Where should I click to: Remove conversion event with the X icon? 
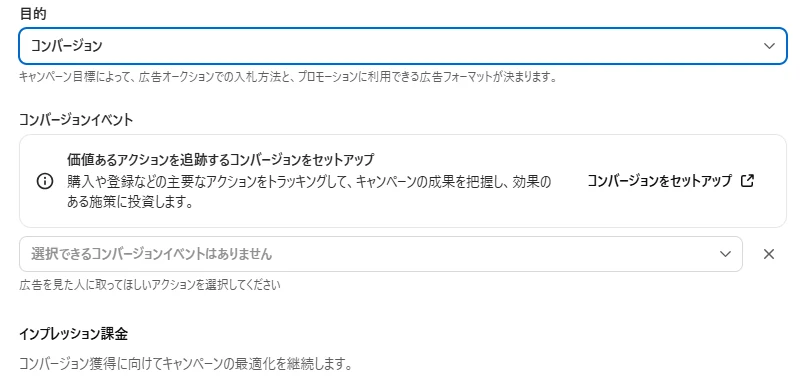tap(769, 254)
